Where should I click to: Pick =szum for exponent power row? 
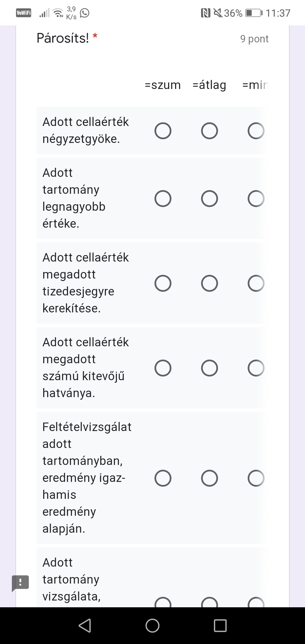click(x=163, y=368)
